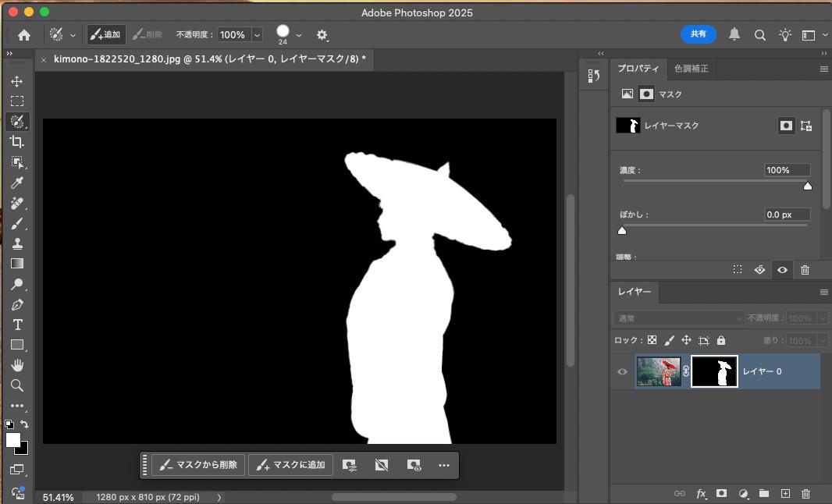Open the brush size picker dropdown
This screenshot has width=832, height=504.
coord(299,36)
